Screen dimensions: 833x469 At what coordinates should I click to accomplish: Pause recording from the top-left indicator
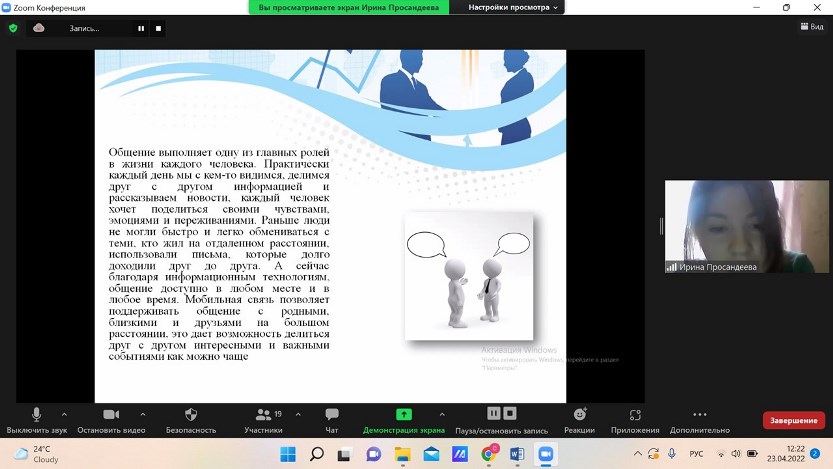141,28
